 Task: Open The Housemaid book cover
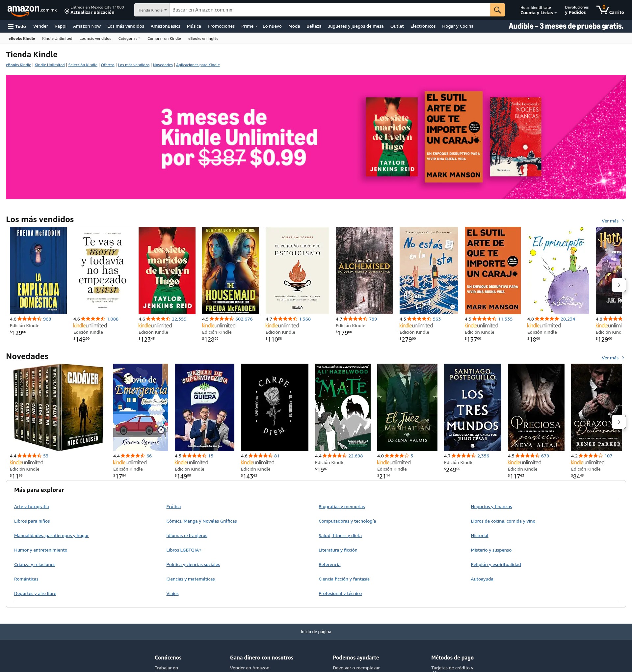(x=230, y=271)
